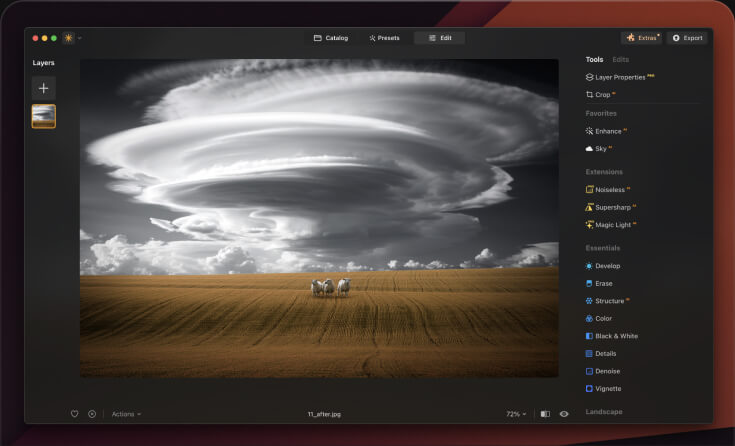
Task: Launch the Supersharp extension
Action: [x=610, y=207]
